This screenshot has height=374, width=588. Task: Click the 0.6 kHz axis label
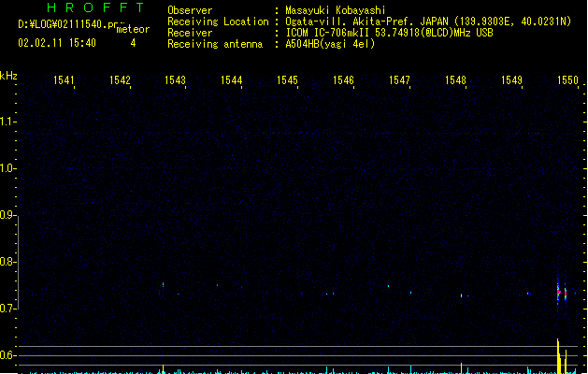(x=7, y=355)
